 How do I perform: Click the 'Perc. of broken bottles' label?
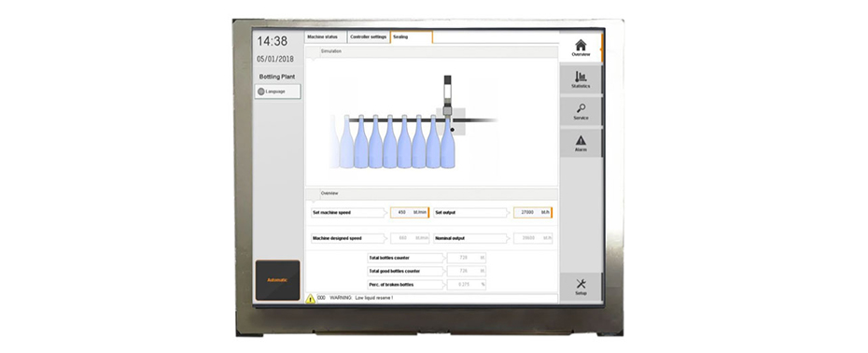click(391, 284)
